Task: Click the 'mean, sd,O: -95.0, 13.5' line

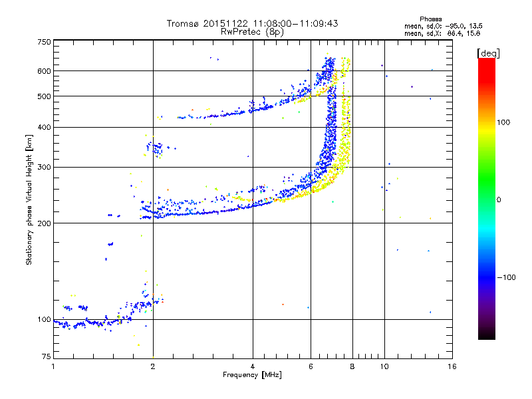Action: (444, 26)
